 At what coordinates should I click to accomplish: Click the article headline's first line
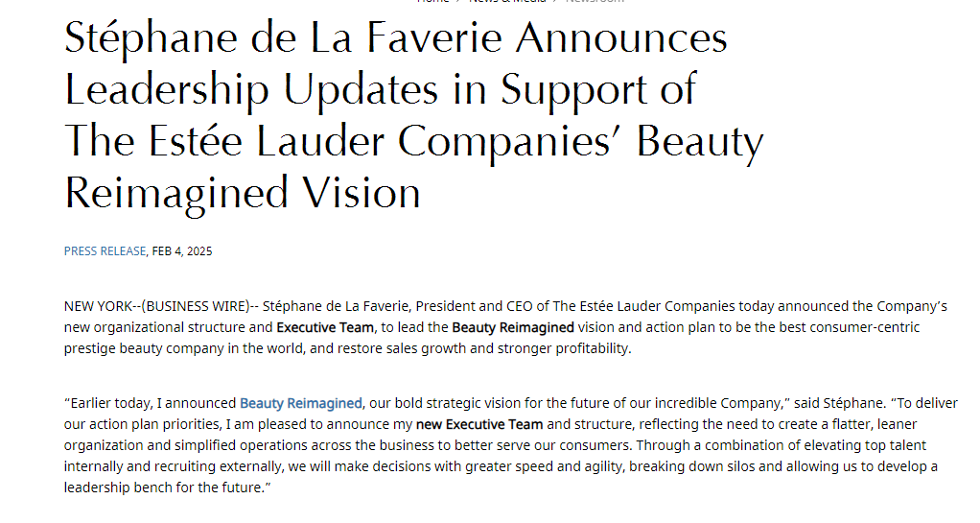[x=396, y=37]
